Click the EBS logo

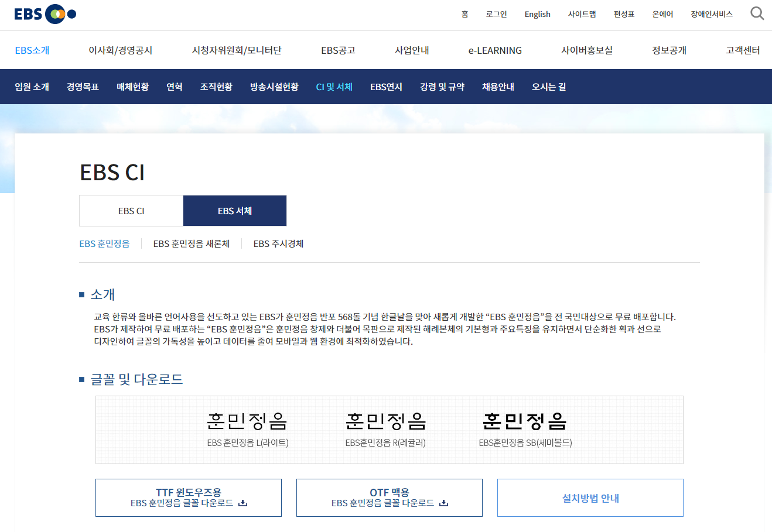tap(45, 14)
